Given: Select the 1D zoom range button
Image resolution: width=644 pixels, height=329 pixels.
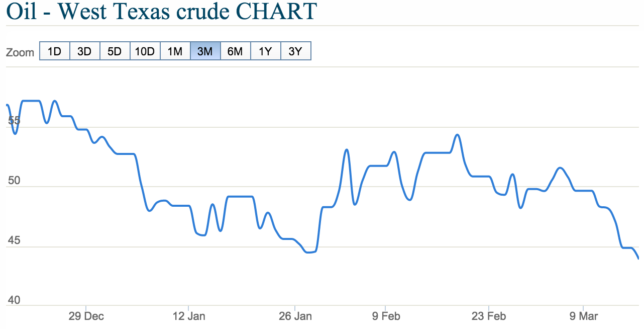Looking at the screenshot, I should [54, 51].
